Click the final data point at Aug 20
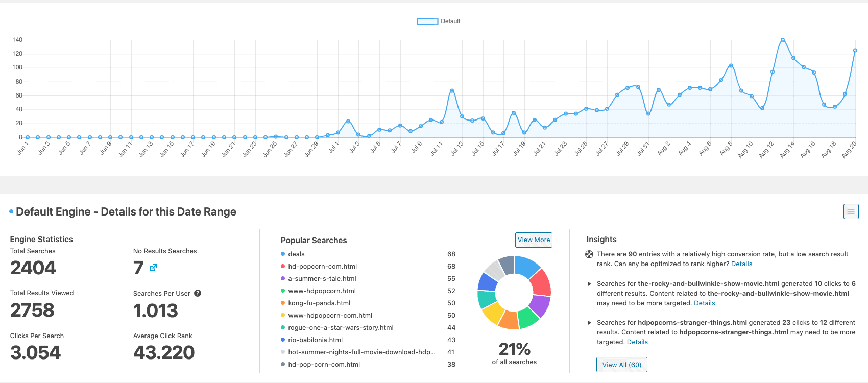 pyautogui.click(x=855, y=51)
